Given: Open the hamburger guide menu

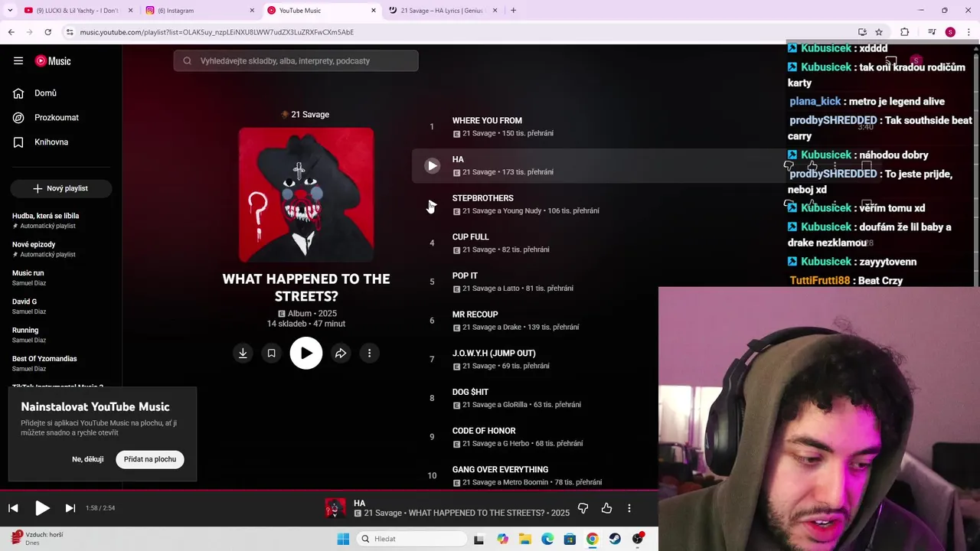Looking at the screenshot, I should click(18, 61).
